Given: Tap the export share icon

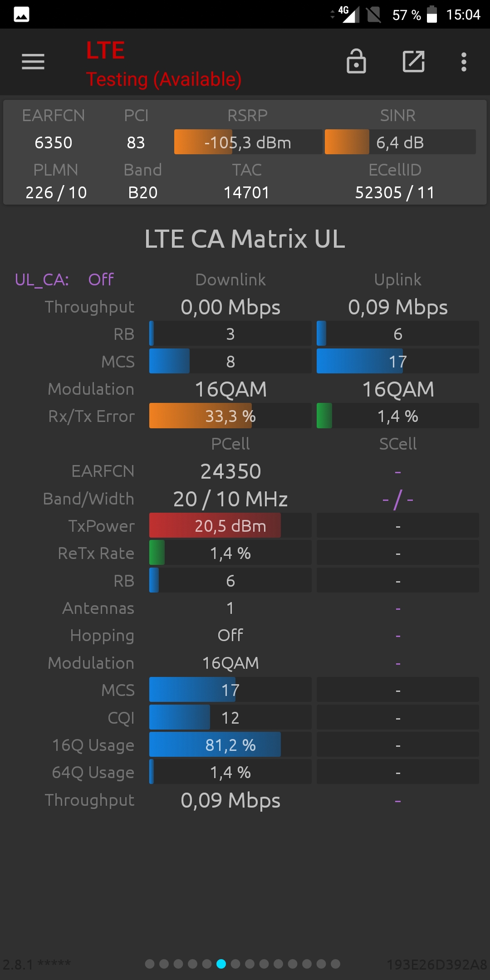Looking at the screenshot, I should (414, 61).
